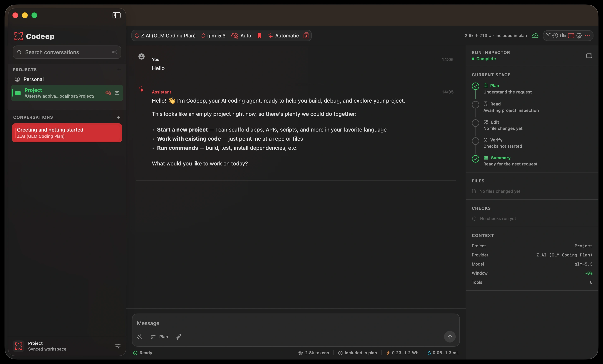The image size is (603, 364).
Task: Select the Personal project
Action: pyautogui.click(x=67, y=79)
